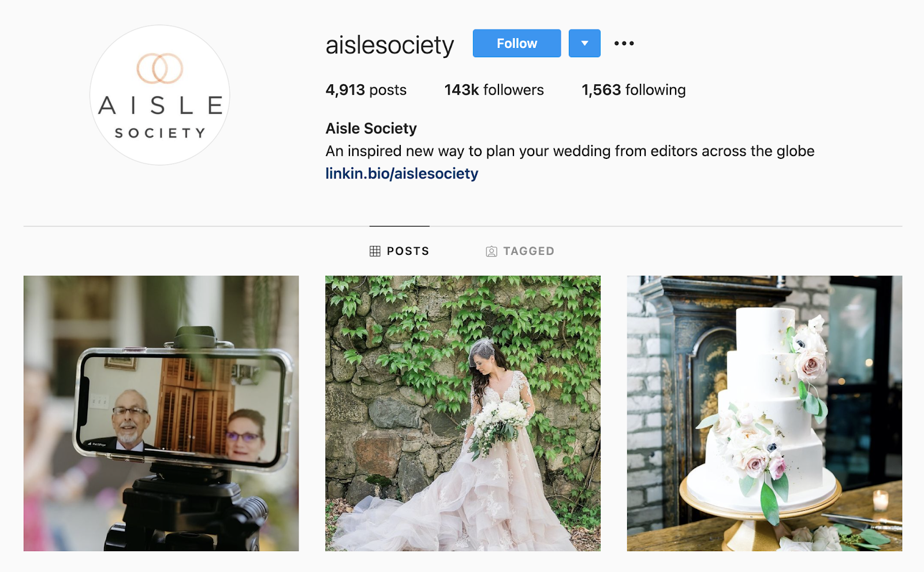The height and width of the screenshot is (572, 924).
Task: Click the blue Follow button
Action: pyautogui.click(x=516, y=43)
